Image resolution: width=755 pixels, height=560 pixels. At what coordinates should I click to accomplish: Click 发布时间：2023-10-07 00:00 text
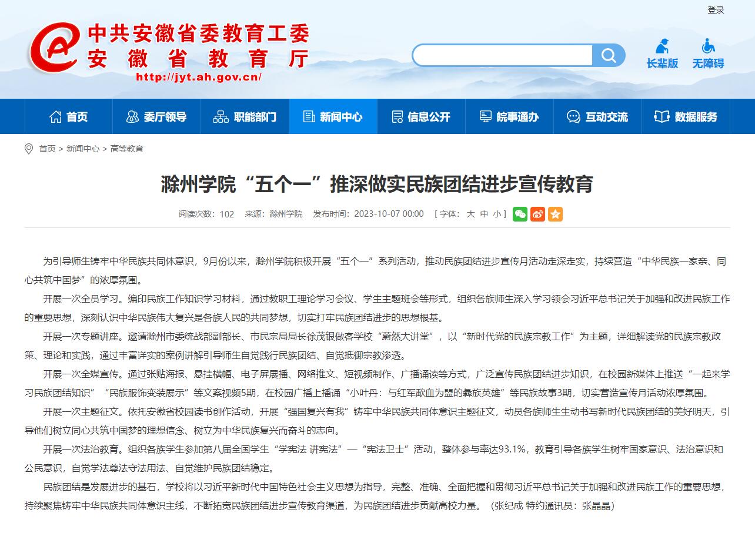pyautogui.click(x=368, y=214)
